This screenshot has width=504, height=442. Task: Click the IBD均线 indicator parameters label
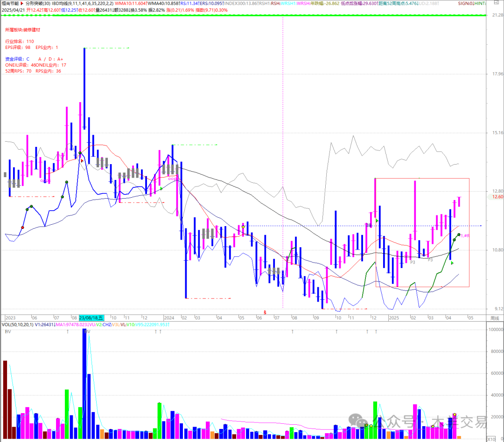(83, 3)
